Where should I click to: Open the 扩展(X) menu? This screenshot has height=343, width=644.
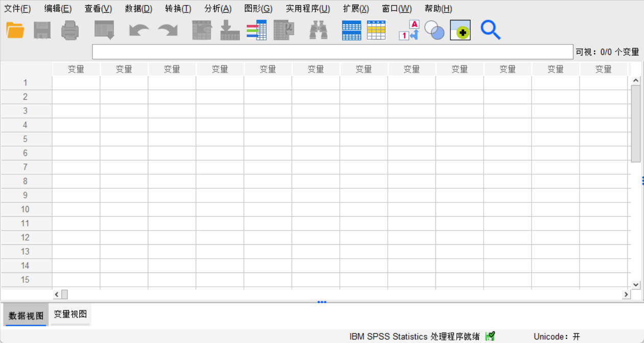[356, 9]
